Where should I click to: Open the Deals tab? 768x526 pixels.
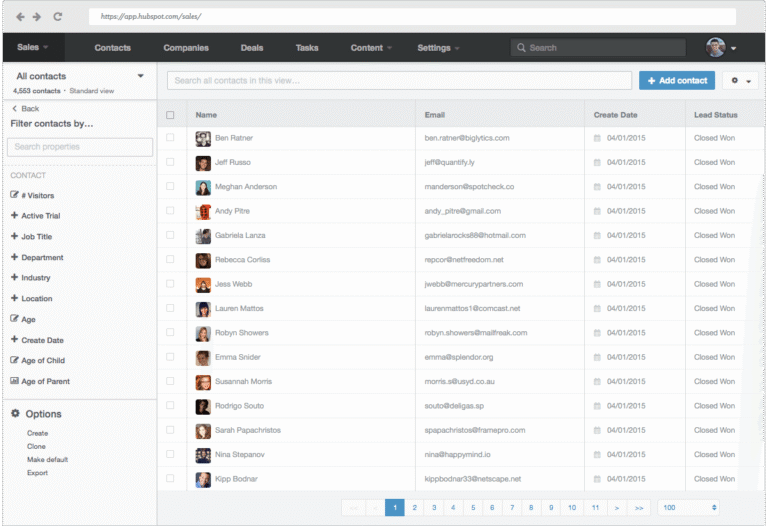(252, 48)
